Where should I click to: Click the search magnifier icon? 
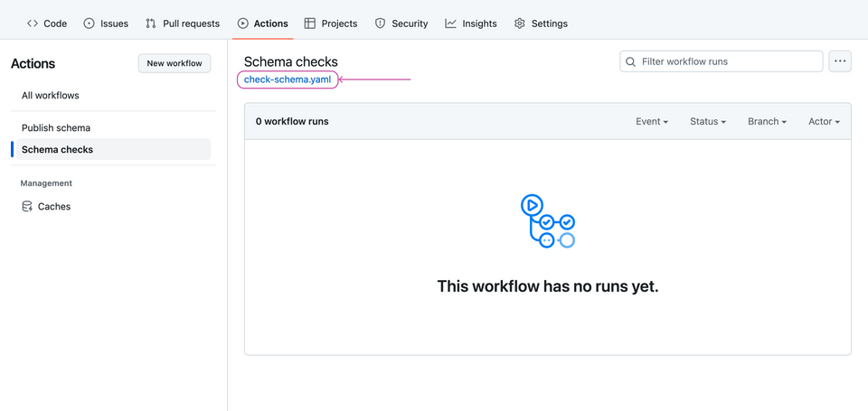point(630,61)
